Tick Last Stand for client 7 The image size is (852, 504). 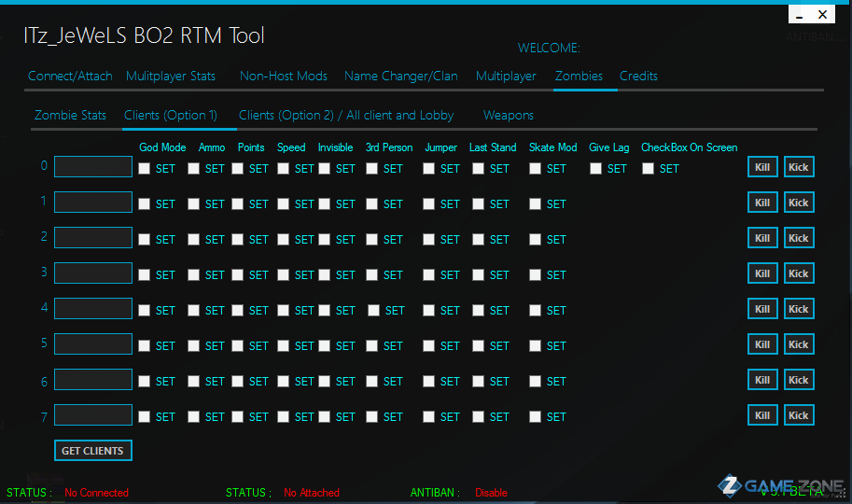(478, 416)
